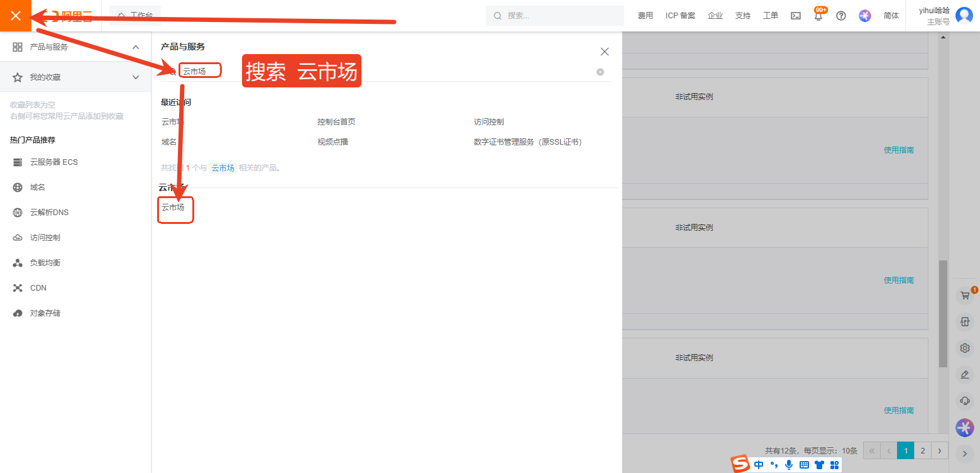This screenshot has width=980, height=473.
Task: Go to previous page arrow
Action: pyautogui.click(x=889, y=450)
